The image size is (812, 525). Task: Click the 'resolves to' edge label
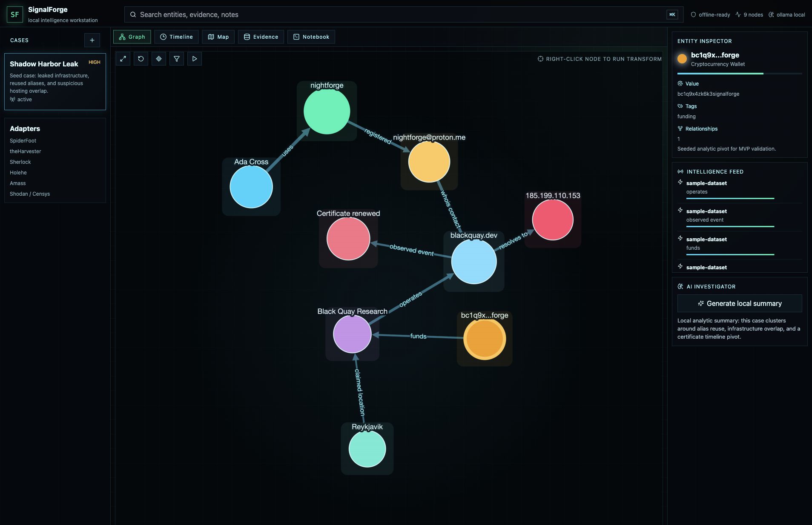pyautogui.click(x=513, y=241)
